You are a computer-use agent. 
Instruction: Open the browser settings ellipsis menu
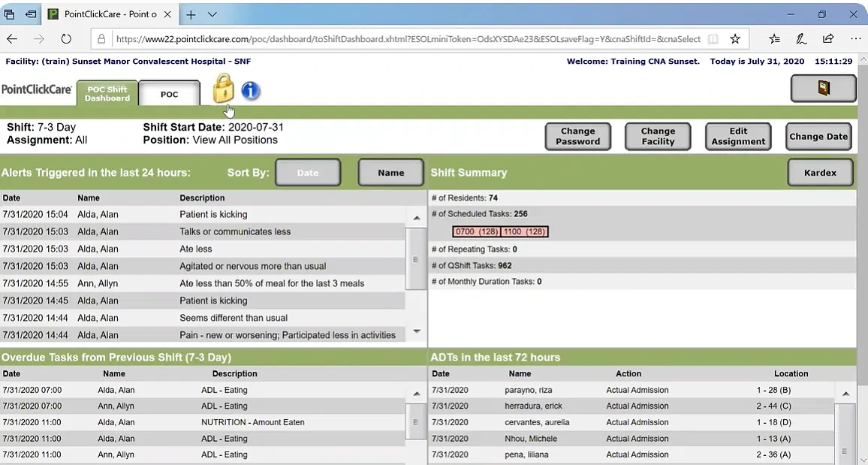click(x=855, y=39)
